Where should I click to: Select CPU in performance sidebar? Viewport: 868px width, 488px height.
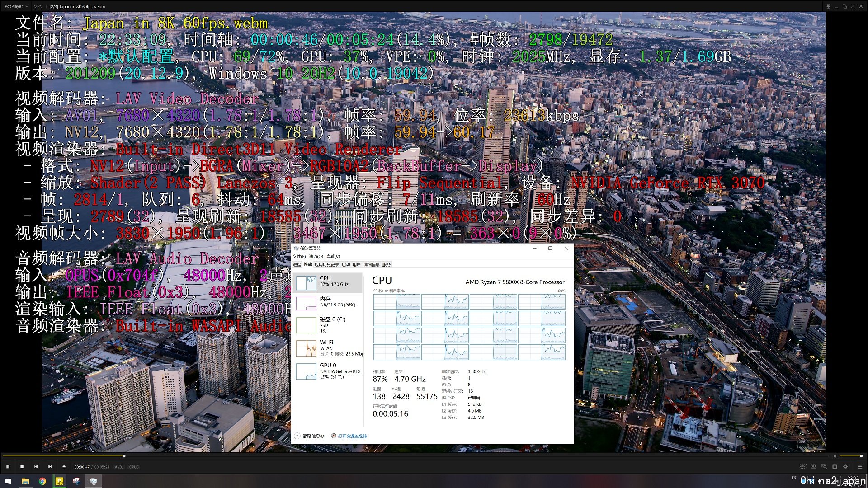pyautogui.click(x=328, y=282)
